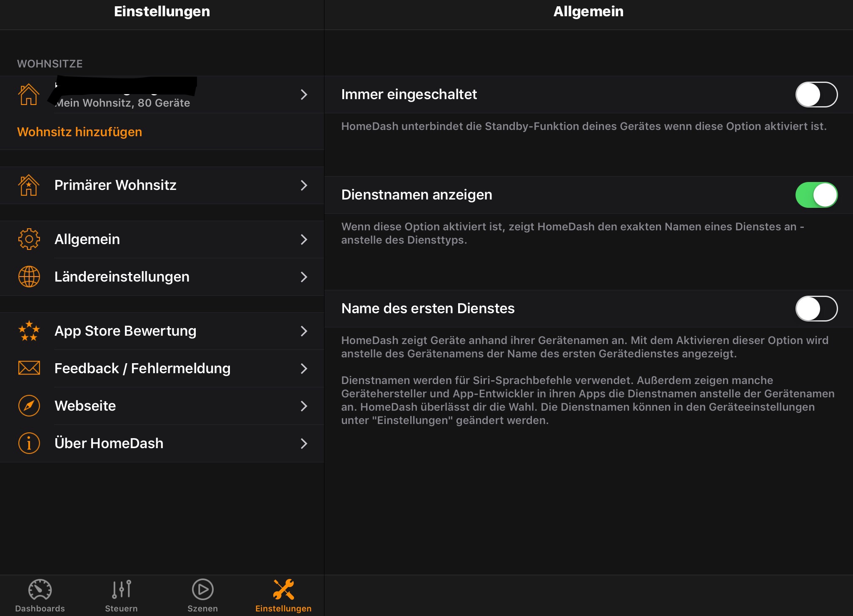Click the stars icon for App Store Bewertung
This screenshot has height=616, width=853.
click(x=29, y=331)
